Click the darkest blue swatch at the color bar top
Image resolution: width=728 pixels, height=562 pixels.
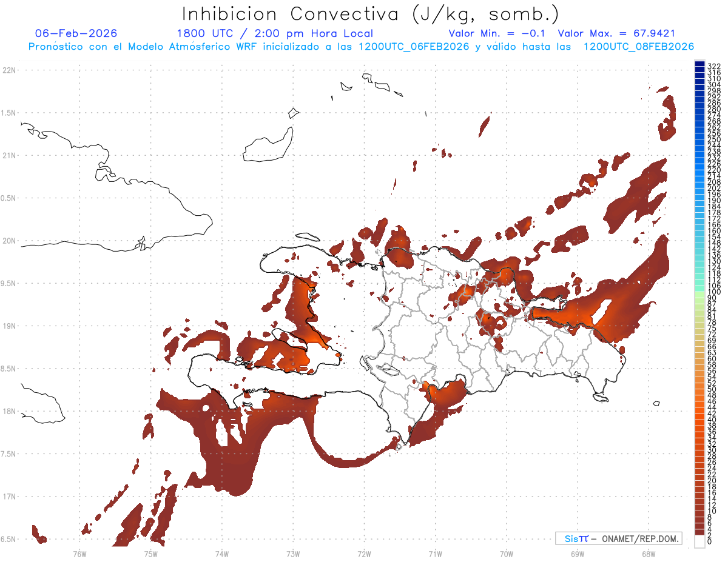click(x=699, y=64)
